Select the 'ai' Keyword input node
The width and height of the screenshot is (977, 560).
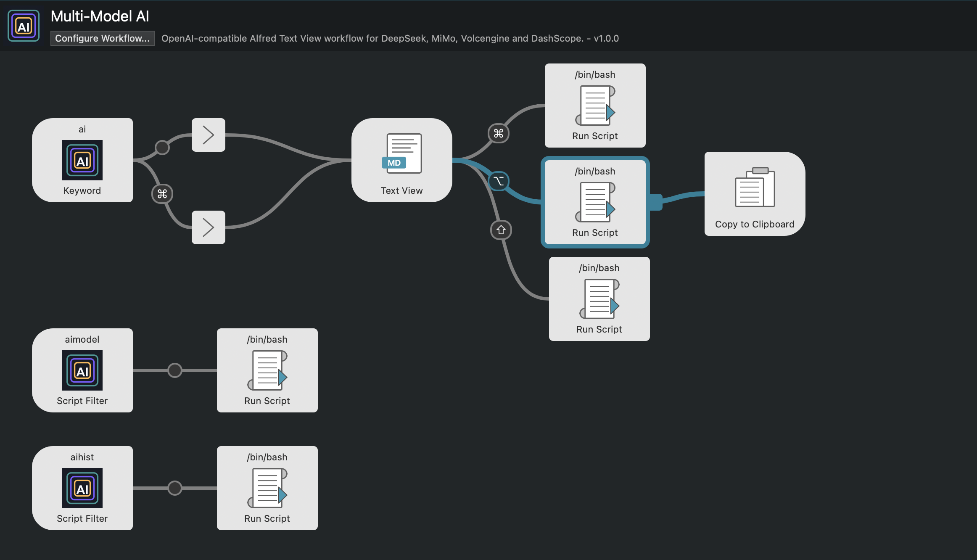tap(82, 160)
